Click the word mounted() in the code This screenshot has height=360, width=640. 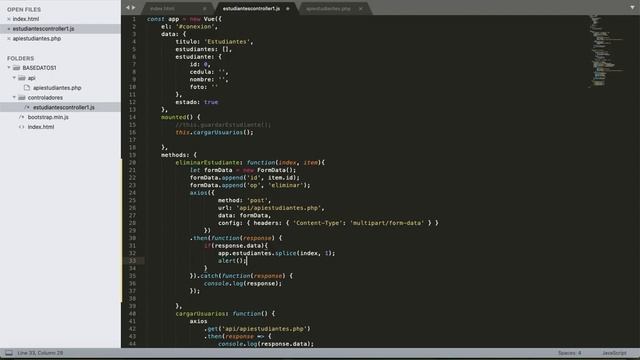point(177,117)
